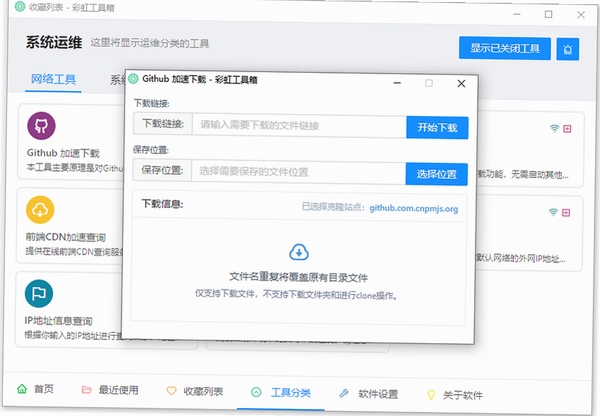This screenshot has width=600, height=416.
Task: Minimize the Github 加速下载 dialog
Action: 397,83
